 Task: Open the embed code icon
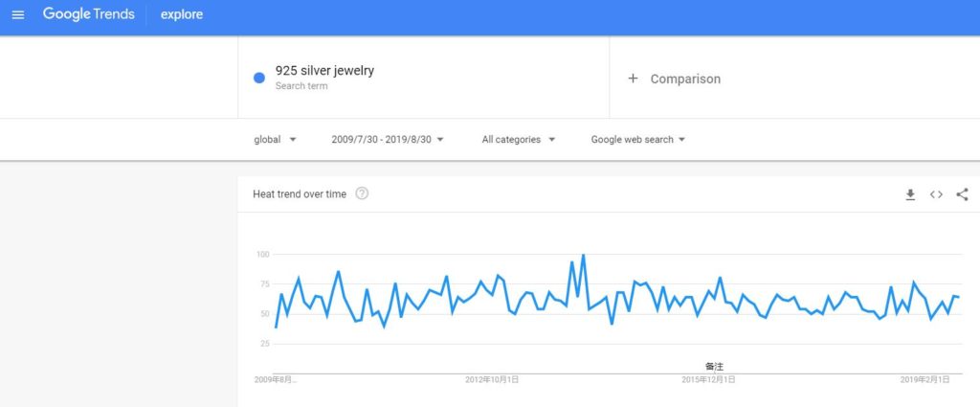pos(936,194)
